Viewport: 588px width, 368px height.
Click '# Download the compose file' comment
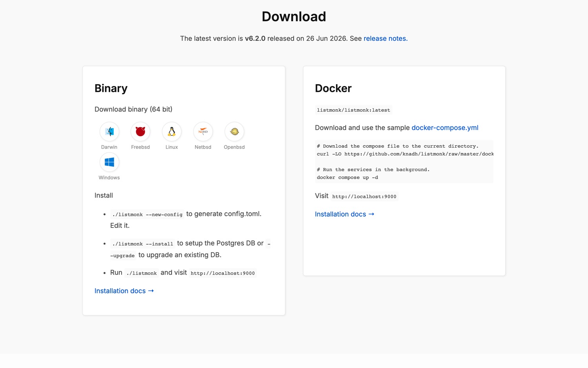coord(397,146)
